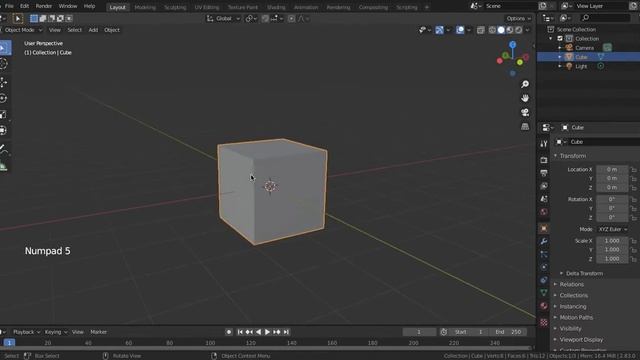Select the Scale tool
This screenshot has width=640, height=360.
(x=4, y=115)
